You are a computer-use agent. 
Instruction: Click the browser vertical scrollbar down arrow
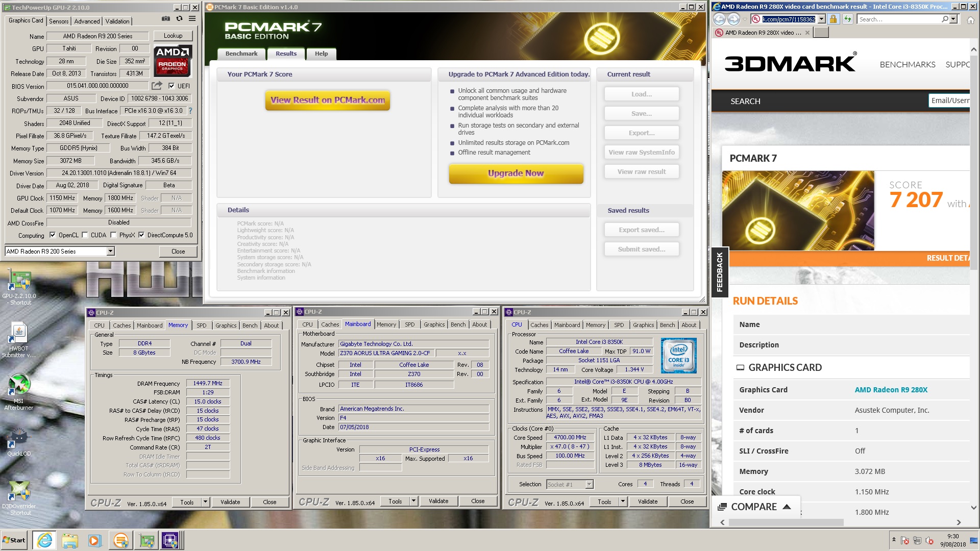[x=974, y=508]
